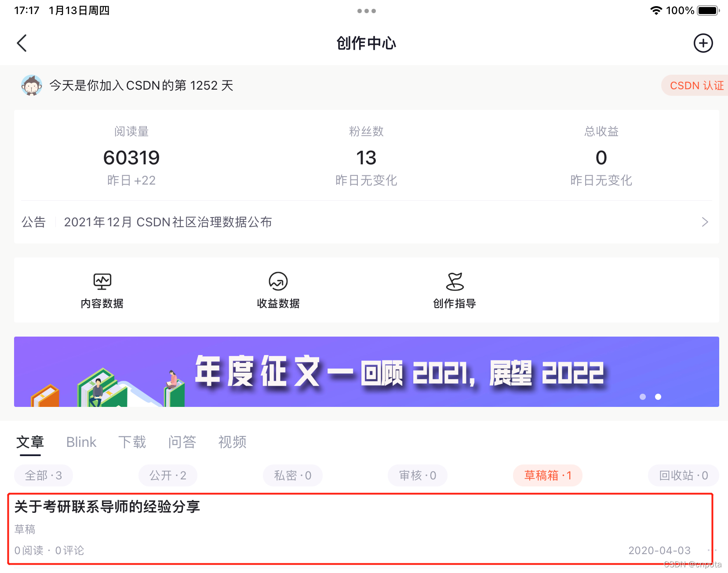The width and height of the screenshot is (728, 573).
Task: Select the 审核·0 filter chip
Action: click(x=418, y=475)
